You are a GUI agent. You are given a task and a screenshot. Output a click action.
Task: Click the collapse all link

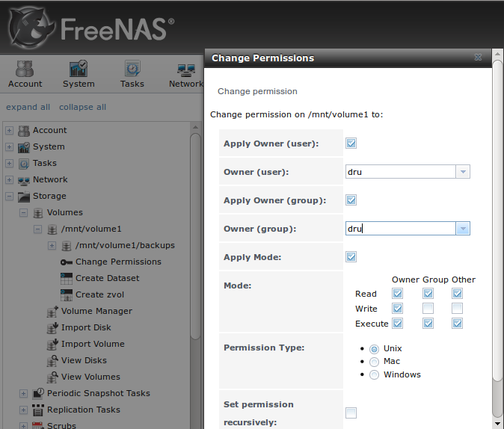82,107
